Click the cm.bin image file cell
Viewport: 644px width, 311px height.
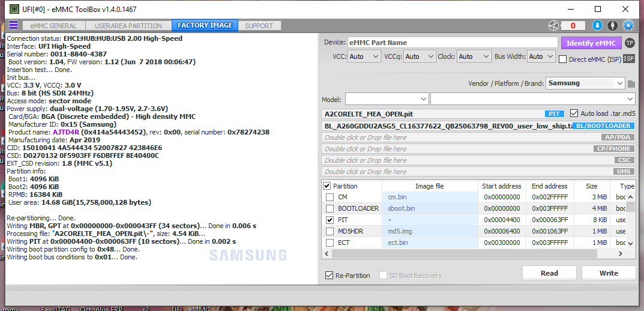pos(430,197)
